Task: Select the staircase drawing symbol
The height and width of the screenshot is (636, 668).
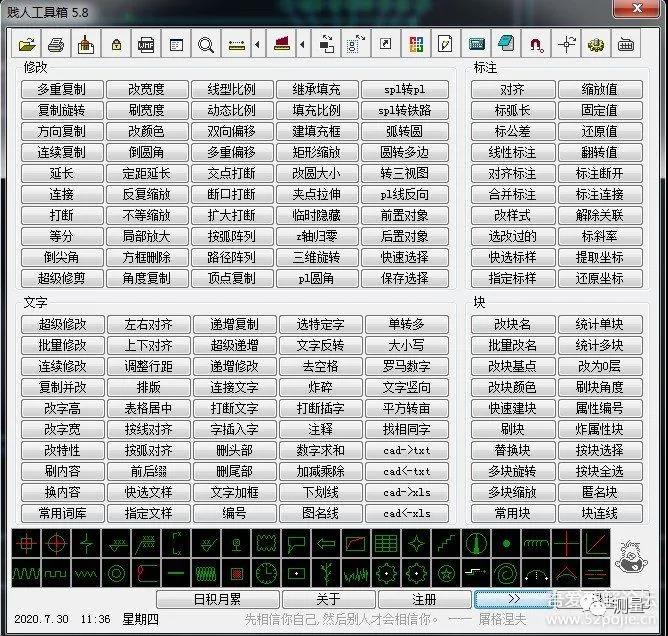Action: pyautogui.click(x=446, y=543)
